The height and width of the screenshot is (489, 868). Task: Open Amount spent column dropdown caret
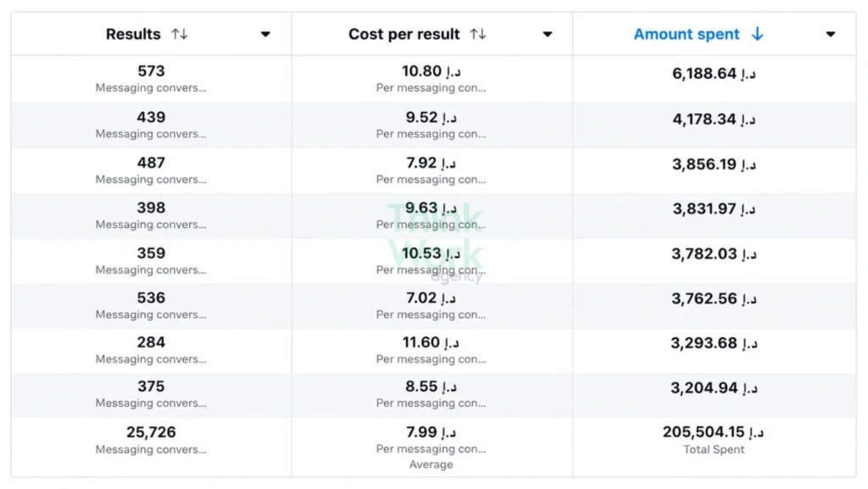pyautogui.click(x=831, y=34)
